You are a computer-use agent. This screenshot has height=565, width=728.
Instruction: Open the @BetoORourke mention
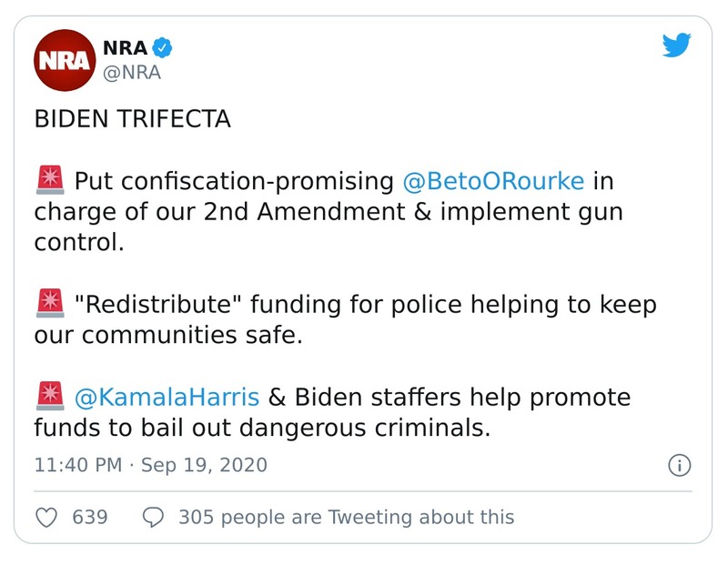tap(493, 181)
